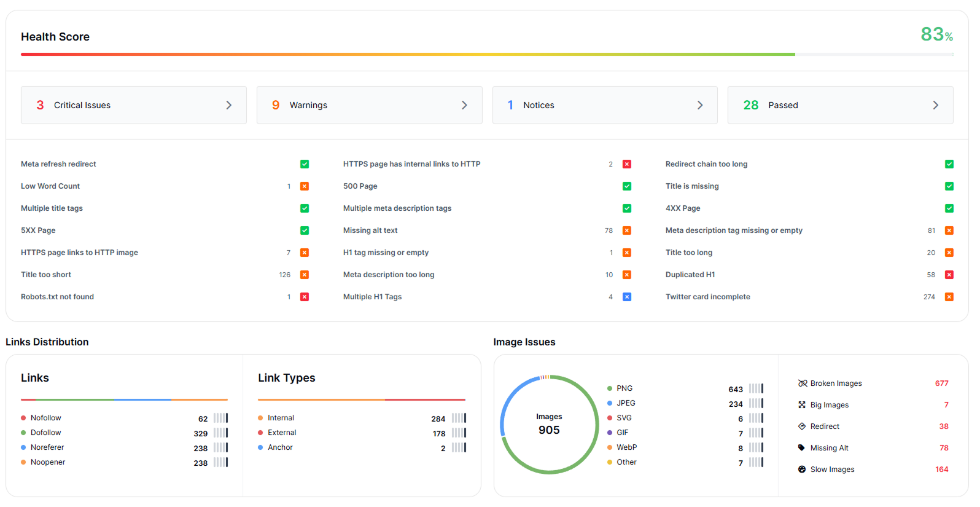
Task: Click red X icon for Robots.txt not found
Action: (x=305, y=297)
